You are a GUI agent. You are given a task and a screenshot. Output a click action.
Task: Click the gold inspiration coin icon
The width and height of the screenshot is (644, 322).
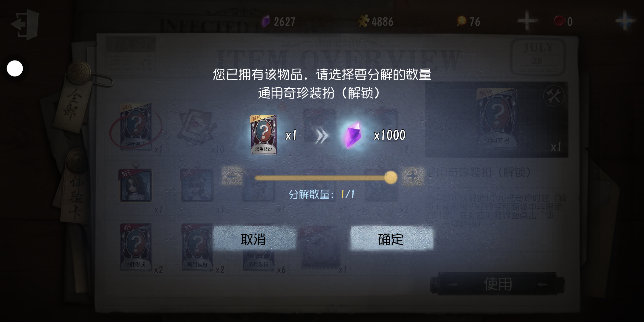(462, 21)
